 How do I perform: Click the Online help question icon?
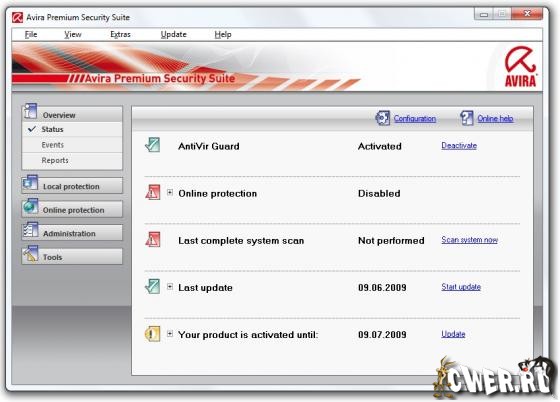click(x=466, y=118)
